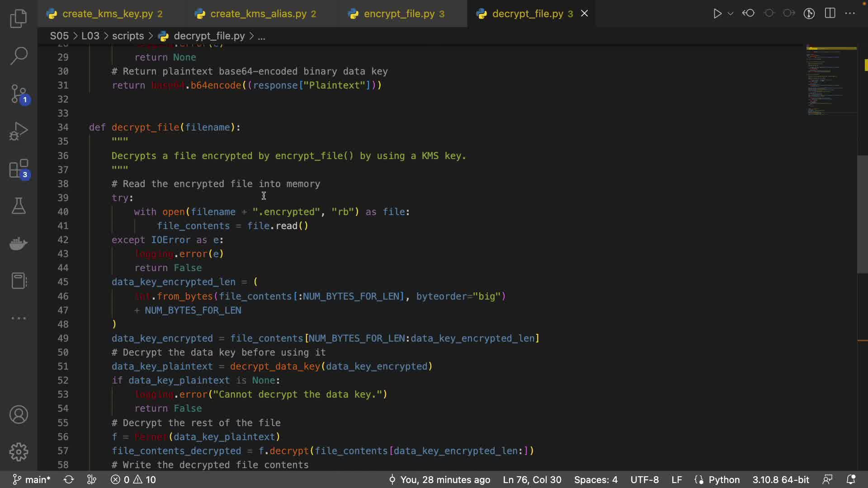868x488 pixels.
Task: Open editor More Actions ellipsis menu
Action: 850,14
